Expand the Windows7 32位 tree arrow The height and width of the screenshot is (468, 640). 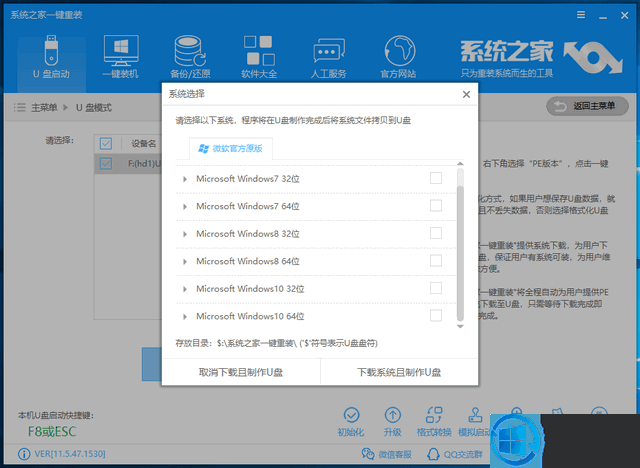coord(185,179)
